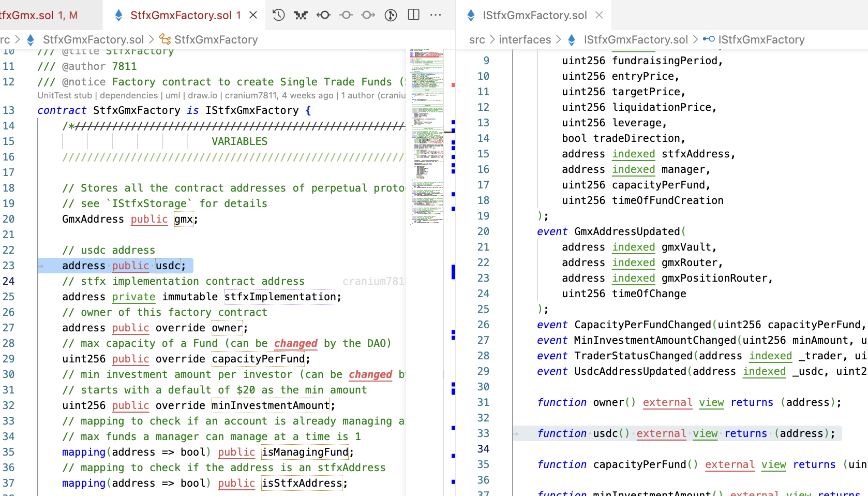This screenshot has width=868, height=496.
Task: Click isManagingFund mapping name
Action: 305,452
